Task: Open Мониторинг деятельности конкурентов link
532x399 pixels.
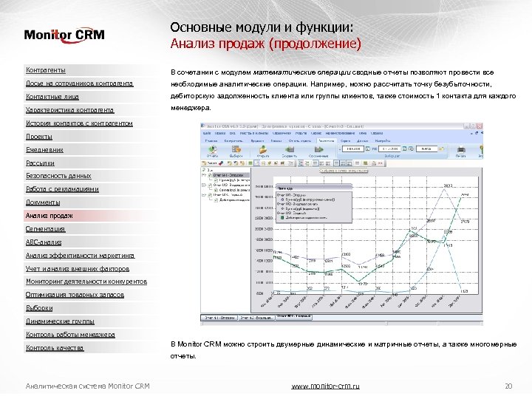Action: point(86,282)
